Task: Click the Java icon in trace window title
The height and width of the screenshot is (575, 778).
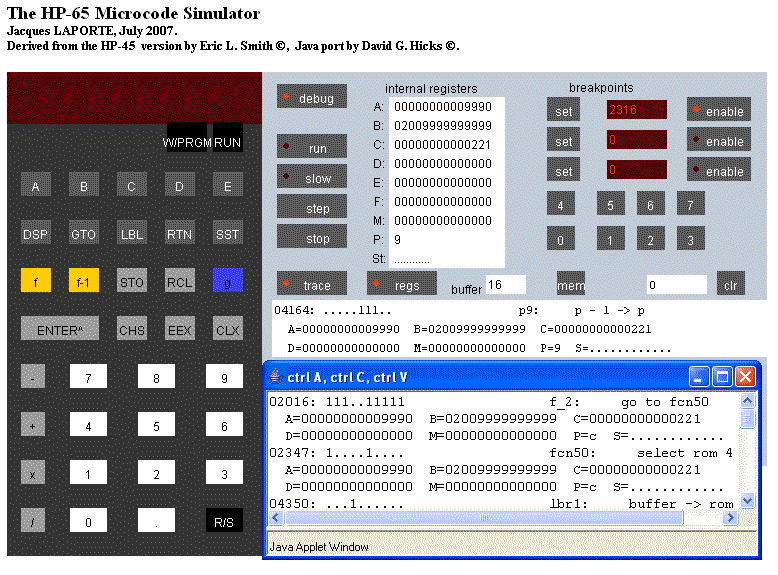Action: coord(276,377)
